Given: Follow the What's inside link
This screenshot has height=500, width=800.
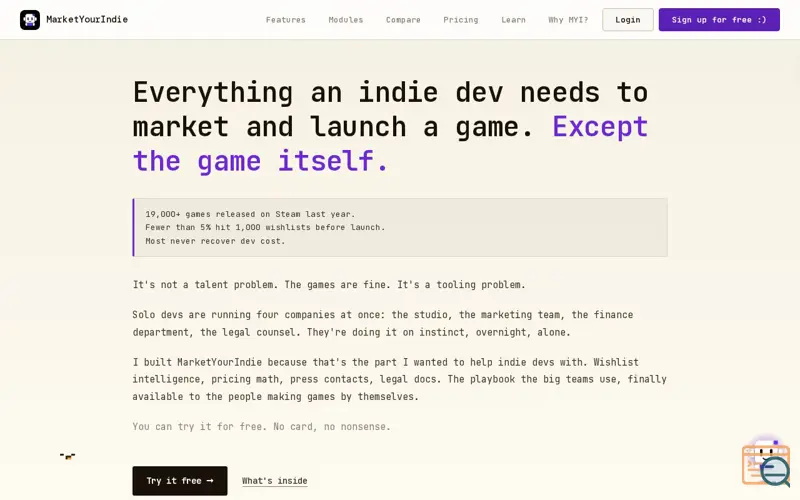Looking at the screenshot, I should pos(274,481).
